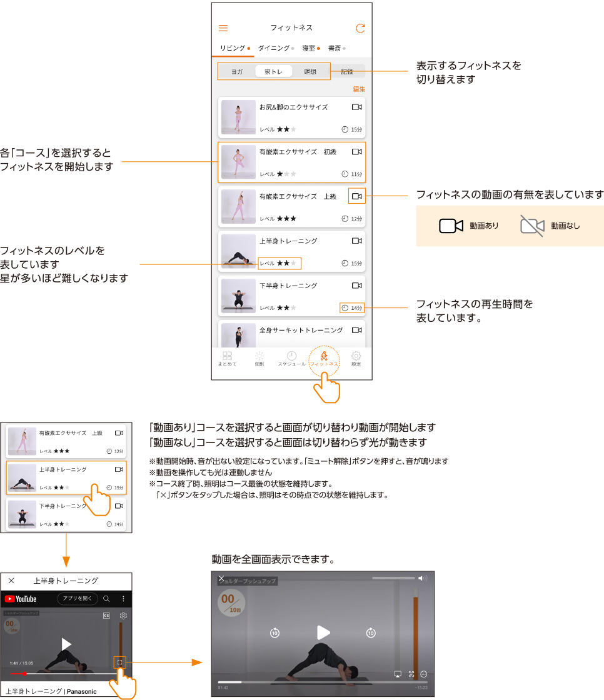
Task: Tap the thumbnail image of 全身サーキットトレーニング
Action: (239, 335)
